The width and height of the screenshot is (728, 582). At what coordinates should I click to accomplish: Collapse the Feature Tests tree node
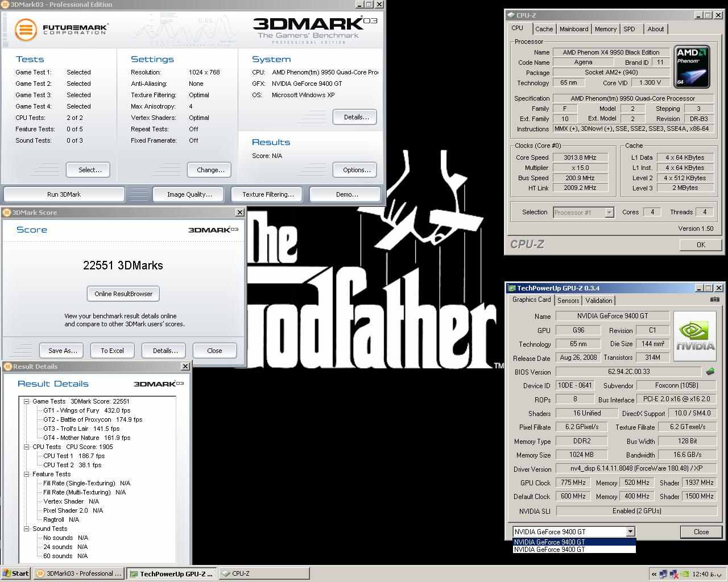[x=26, y=474]
